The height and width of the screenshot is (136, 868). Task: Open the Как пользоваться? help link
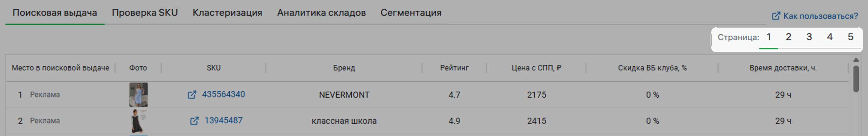tap(820, 16)
